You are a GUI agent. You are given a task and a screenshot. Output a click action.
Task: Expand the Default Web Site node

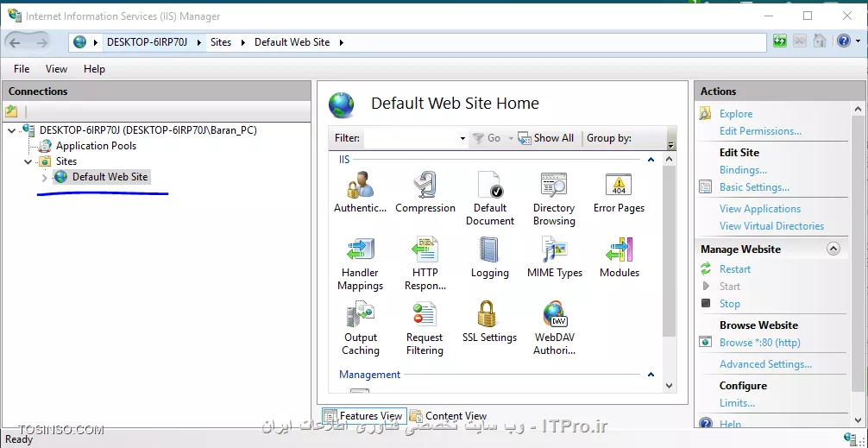[45, 178]
